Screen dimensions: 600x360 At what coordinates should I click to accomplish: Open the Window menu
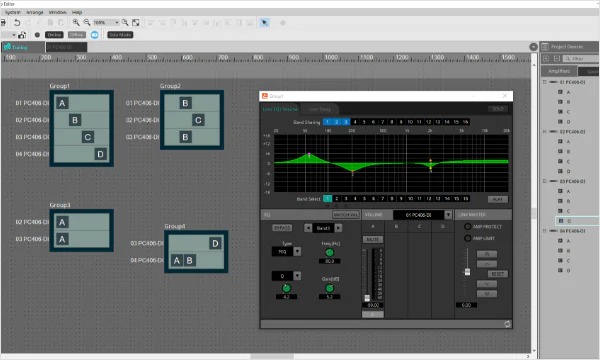57,12
